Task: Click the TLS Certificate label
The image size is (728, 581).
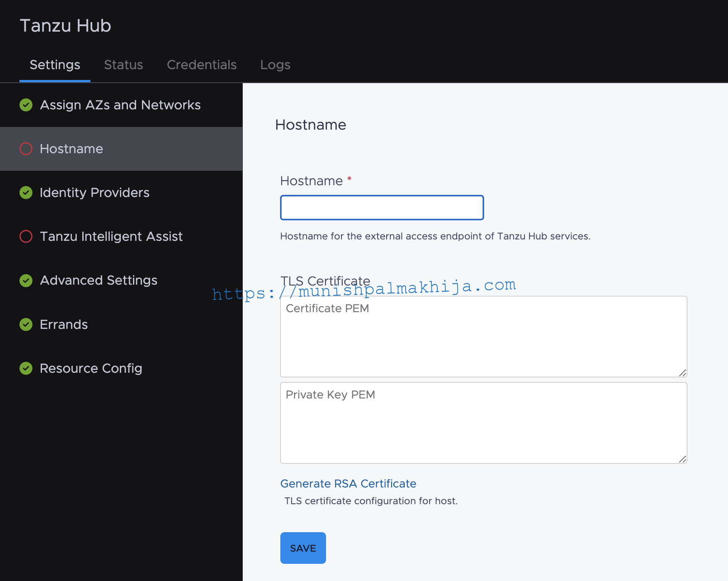Action: tap(325, 281)
